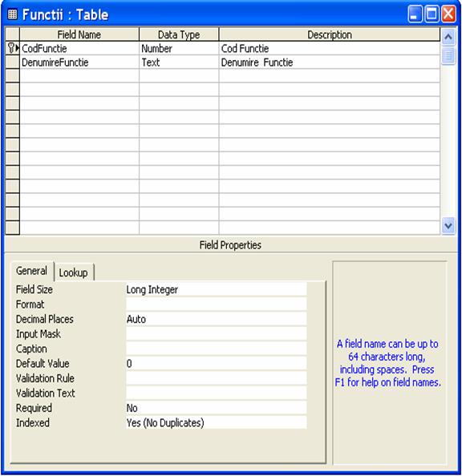
Task: Switch to the Lookup tab
Action: pyautogui.click(x=73, y=272)
